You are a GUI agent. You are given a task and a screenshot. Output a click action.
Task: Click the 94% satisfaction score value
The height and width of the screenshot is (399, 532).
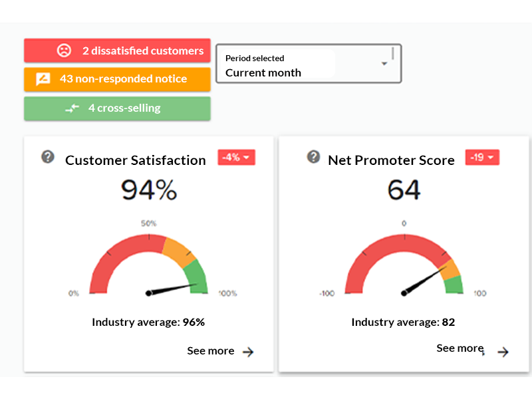tap(149, 190)
